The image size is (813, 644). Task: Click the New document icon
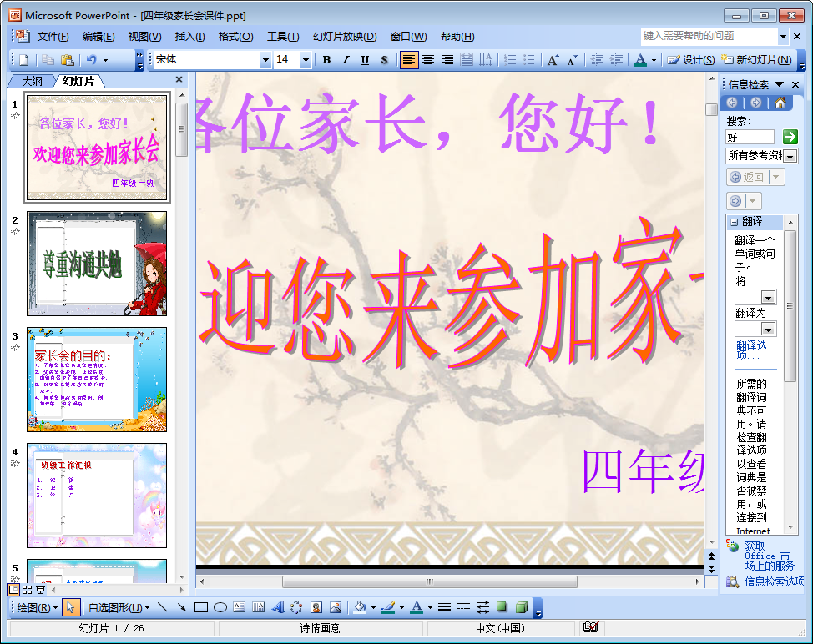24,60
